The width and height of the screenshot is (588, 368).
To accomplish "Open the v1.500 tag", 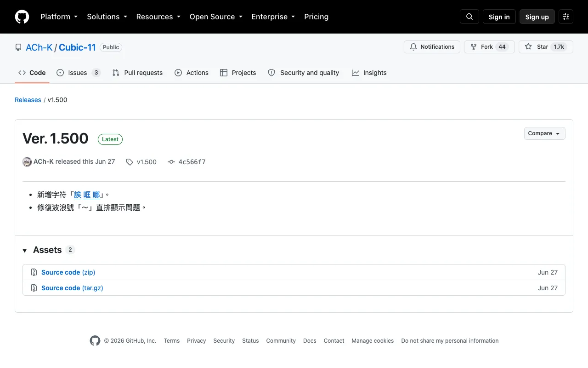I will [x=141, y=162].
